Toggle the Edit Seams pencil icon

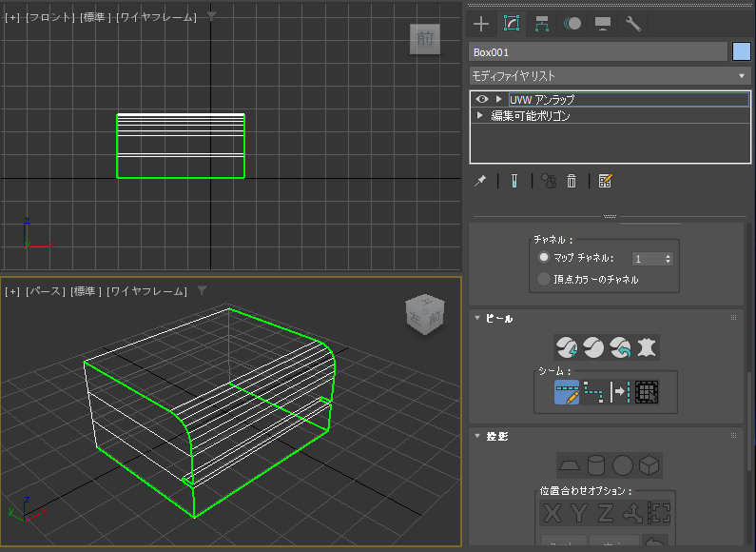pos(567,392)
